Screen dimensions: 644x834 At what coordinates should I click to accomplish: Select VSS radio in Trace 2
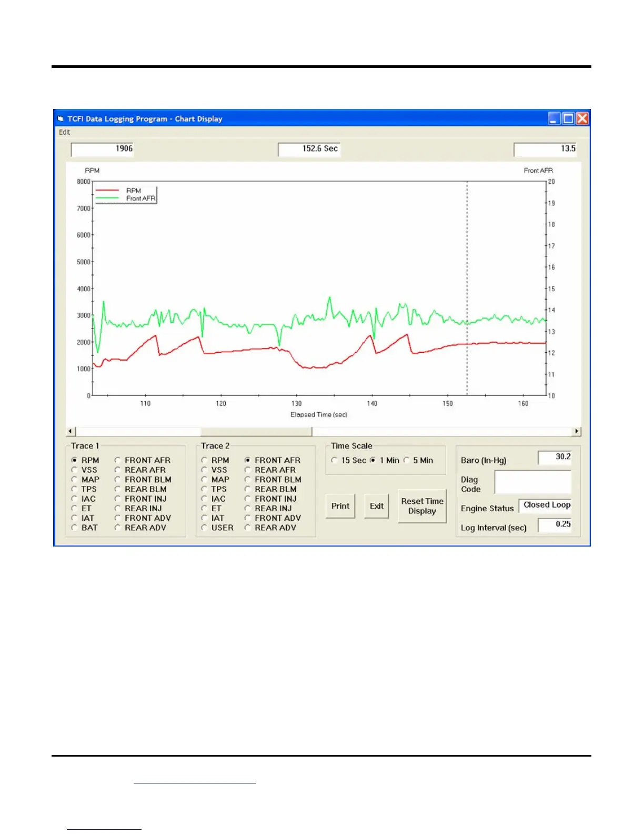tap(204, 470)
